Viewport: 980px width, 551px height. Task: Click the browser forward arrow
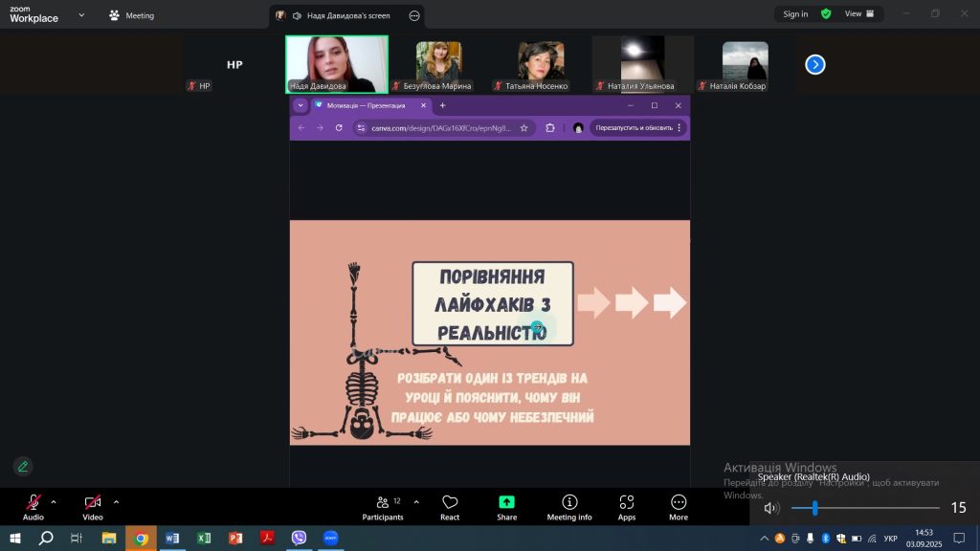tap(320, 127)
